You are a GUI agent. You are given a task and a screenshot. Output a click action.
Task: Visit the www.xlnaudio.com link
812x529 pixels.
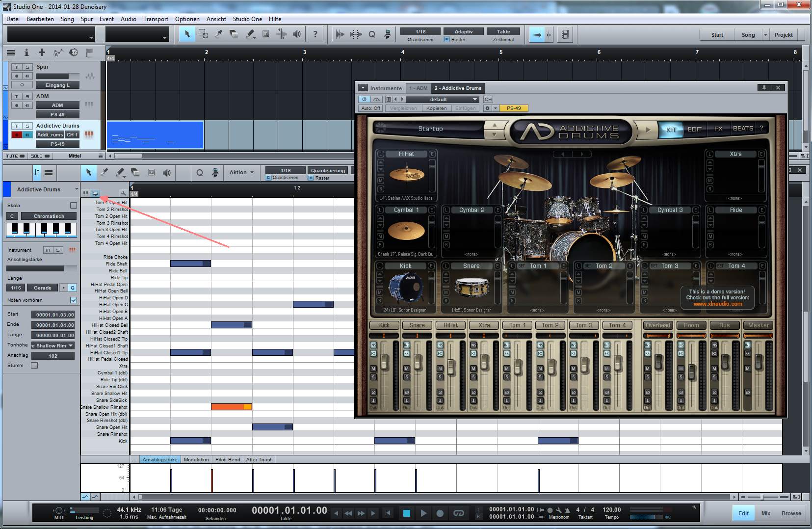click(x=717, y=304)
